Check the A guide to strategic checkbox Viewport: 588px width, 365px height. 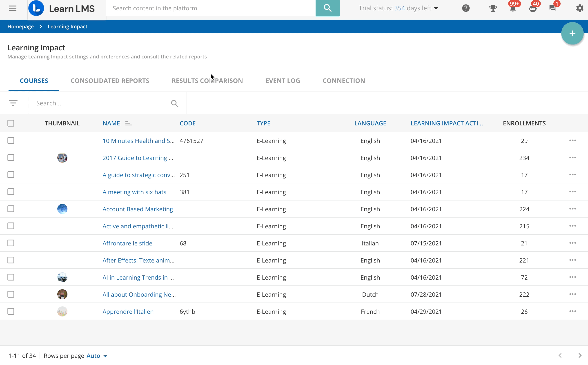tap(11, 175)
